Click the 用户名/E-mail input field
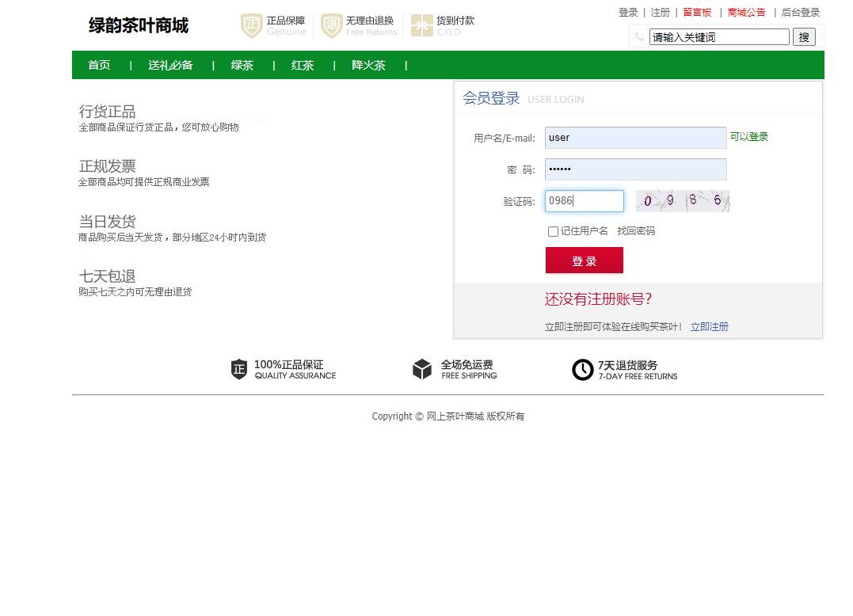853x616 pixels. click(x=635, y=138)
